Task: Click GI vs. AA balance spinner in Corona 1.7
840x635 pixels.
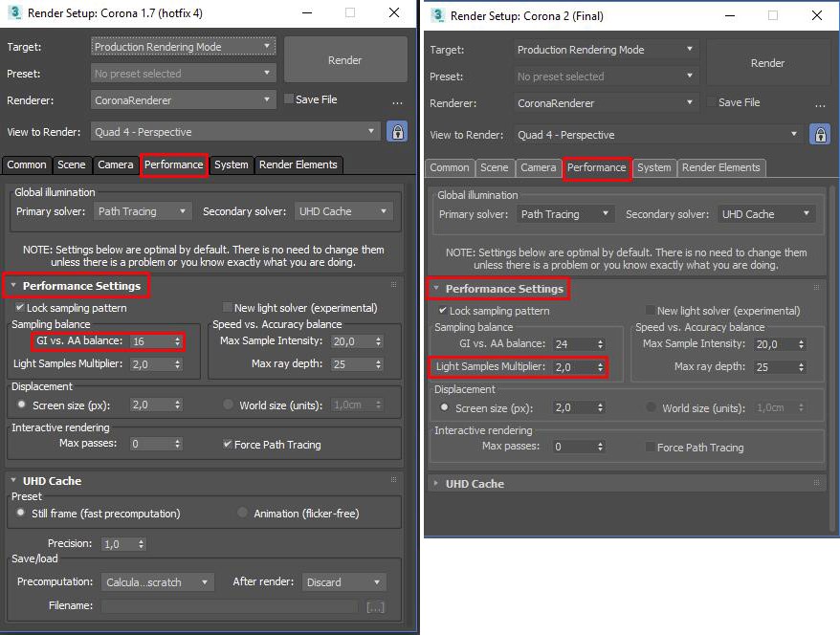Action: click(177, 341)
